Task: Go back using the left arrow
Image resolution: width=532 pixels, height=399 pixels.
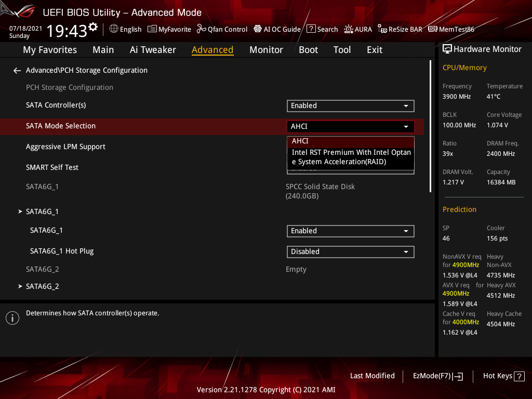Action: coord(17,70)
